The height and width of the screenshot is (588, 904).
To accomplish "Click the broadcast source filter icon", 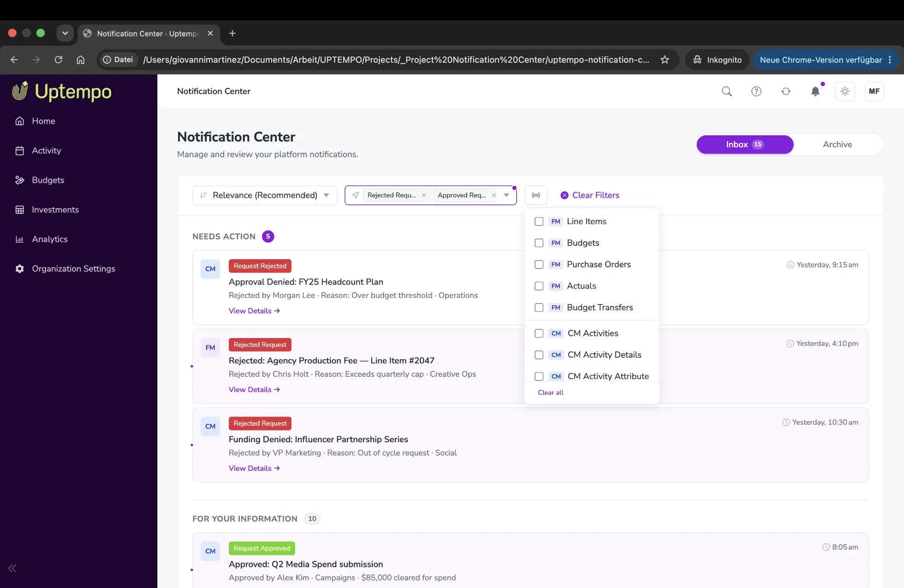I will [536, 195].
